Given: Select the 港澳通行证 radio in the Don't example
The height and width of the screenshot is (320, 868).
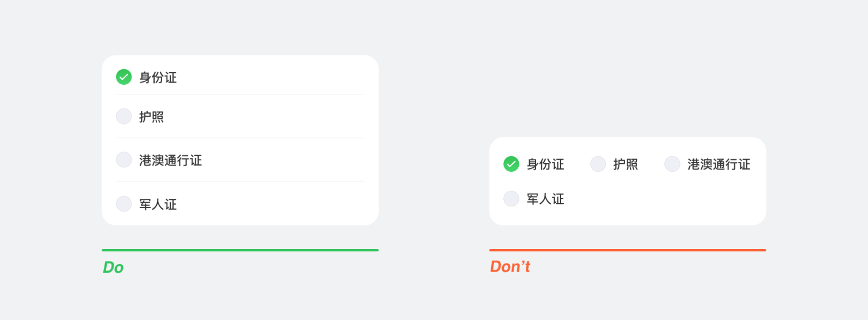Looking at the screenshot, I should 672,164.
